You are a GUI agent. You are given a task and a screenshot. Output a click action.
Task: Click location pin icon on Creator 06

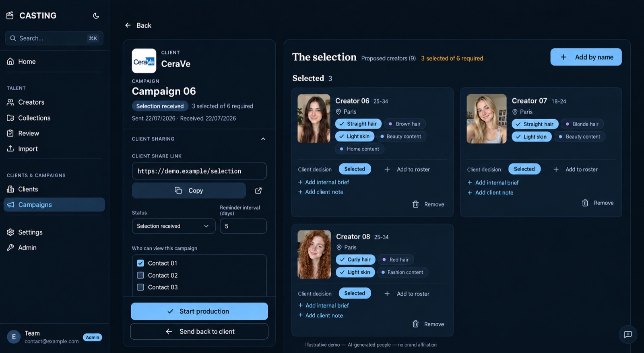[339, 112]
